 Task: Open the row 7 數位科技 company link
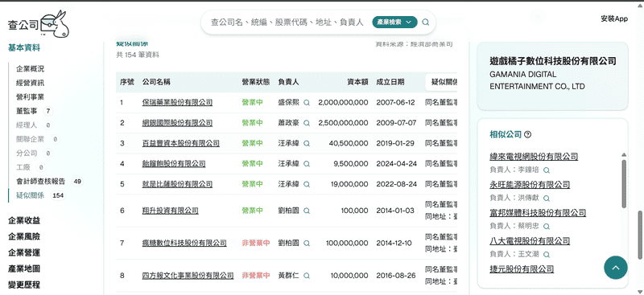pyautogui.click(x=184, y=244)
